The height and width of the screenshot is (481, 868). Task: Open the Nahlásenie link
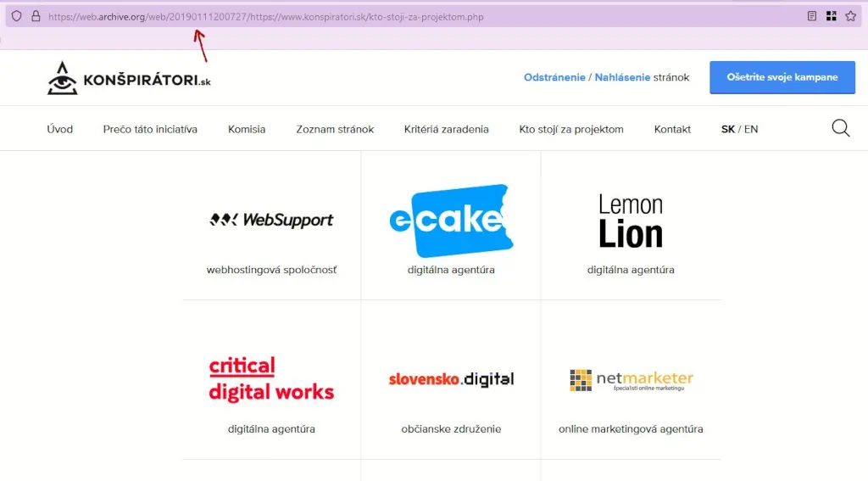[x=622, y=77]
